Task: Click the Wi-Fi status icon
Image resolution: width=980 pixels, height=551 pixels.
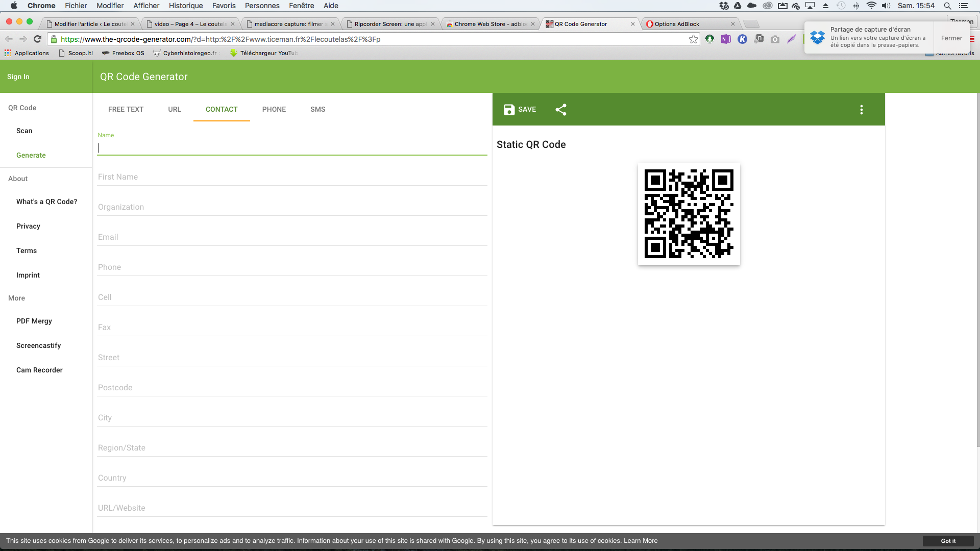Action: point(871,6)
